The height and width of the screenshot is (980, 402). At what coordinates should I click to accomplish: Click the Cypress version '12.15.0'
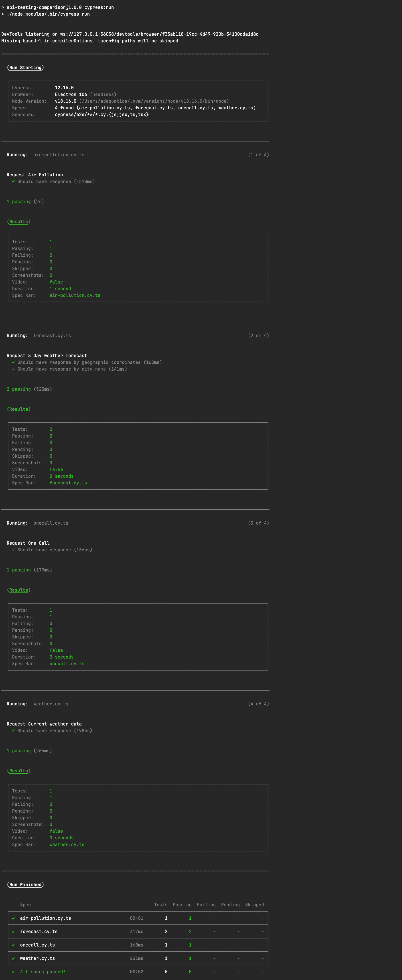(64, 88)
